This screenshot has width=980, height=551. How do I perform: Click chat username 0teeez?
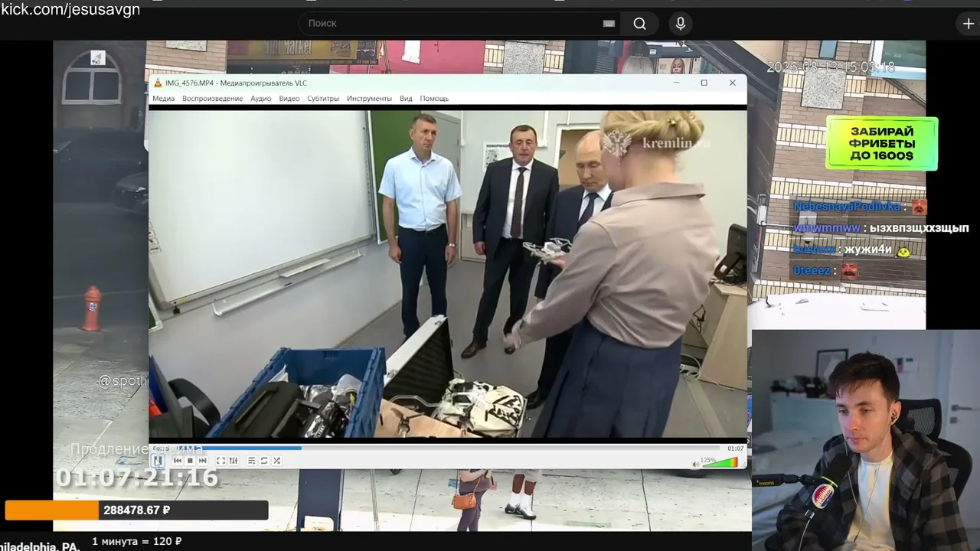(x=811, y=270)
